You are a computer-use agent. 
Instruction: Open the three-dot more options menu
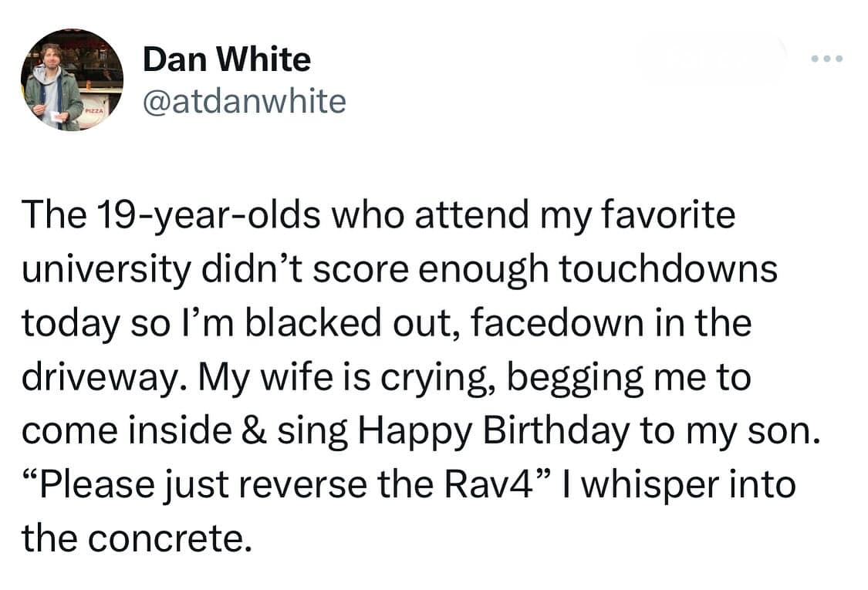(827, 59)
